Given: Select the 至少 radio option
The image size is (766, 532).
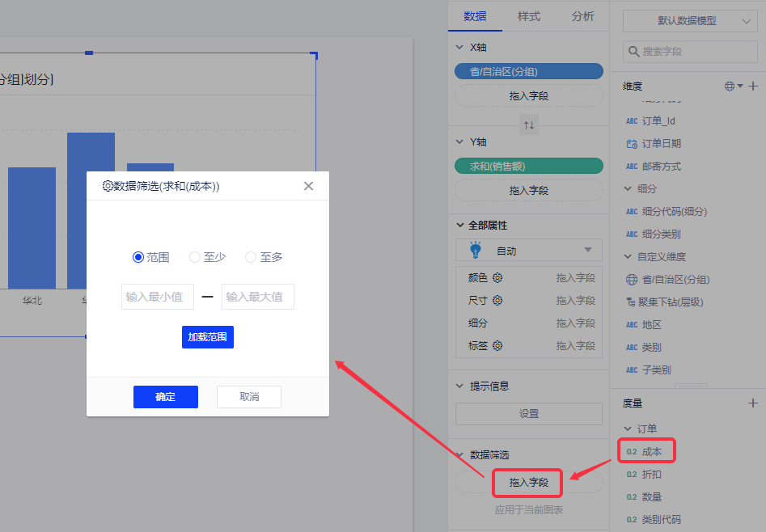Looking at the screenshot, I should click(x=195, y=257).
